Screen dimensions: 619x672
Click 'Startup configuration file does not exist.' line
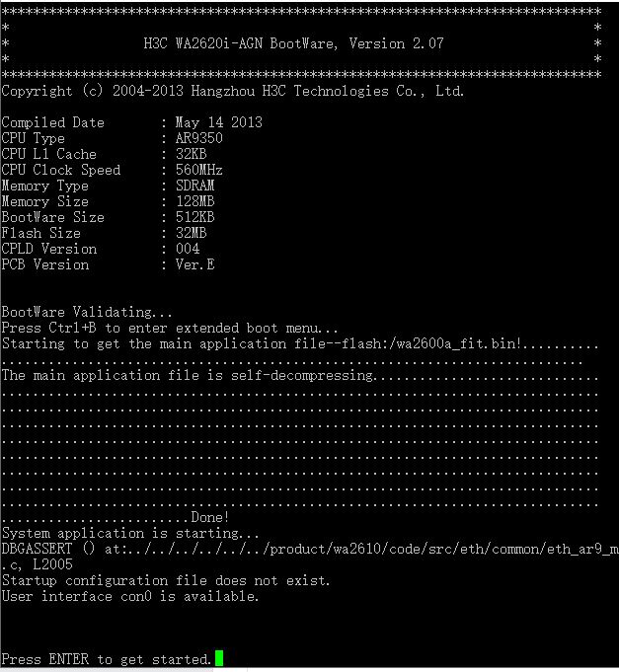point(166,580)
